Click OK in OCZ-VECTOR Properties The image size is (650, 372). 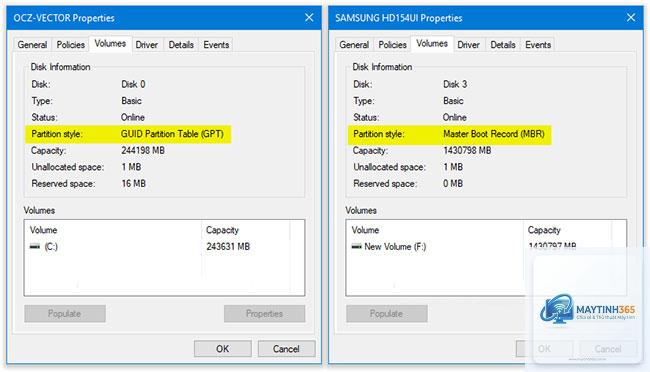point(223,349)
